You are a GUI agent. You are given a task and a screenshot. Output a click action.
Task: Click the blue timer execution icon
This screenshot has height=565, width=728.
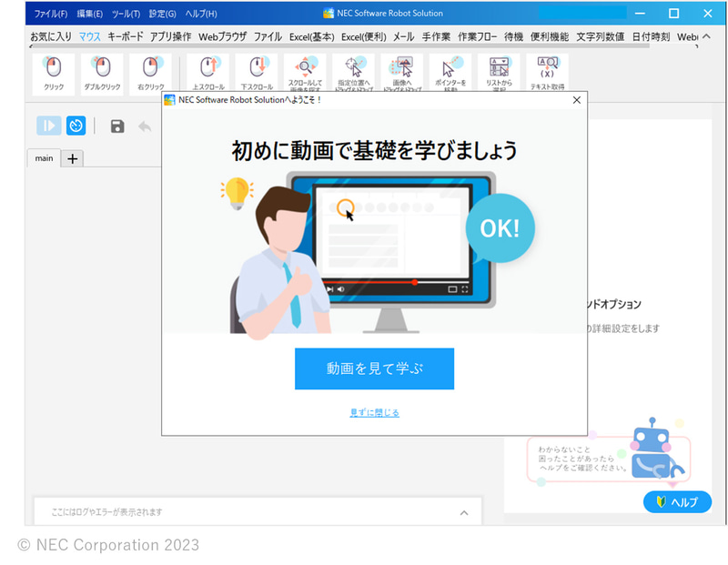[x=76, y=126]
